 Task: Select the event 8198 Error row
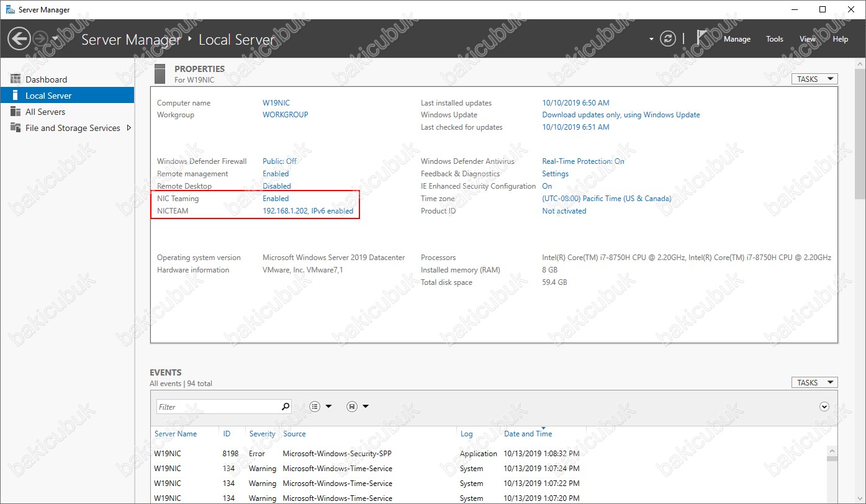pyautogui.click(x=489, y=454)
